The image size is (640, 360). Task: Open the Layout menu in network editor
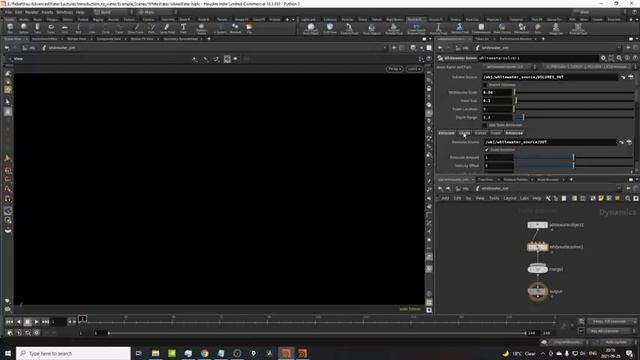(509, 198)
